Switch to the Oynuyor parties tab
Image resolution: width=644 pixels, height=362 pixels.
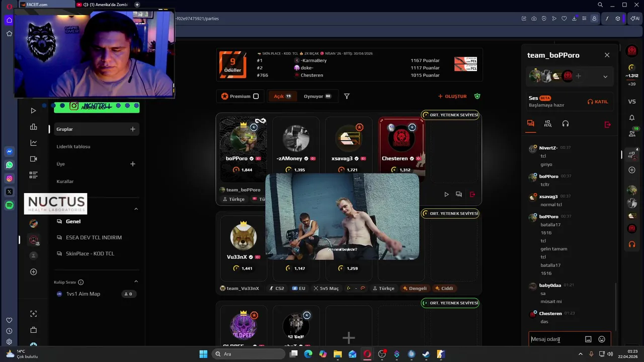click(x=317, y=97)
